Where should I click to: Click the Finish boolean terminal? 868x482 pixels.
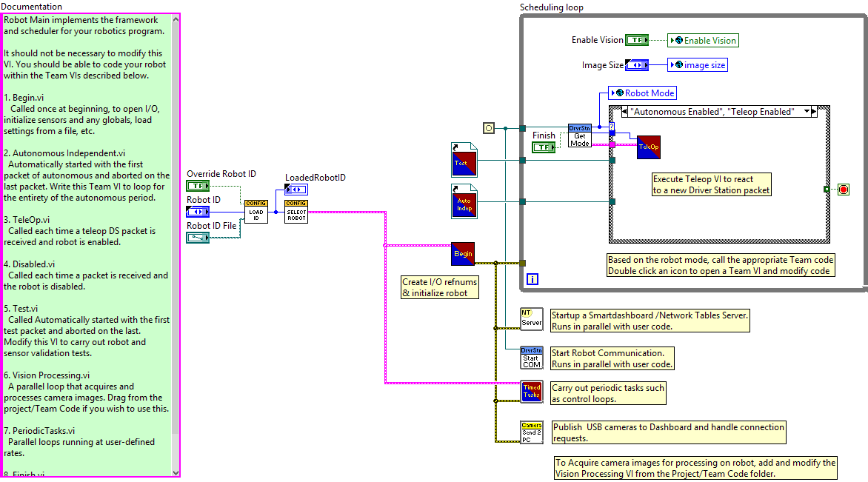pyautogui.click(x=544, y=147)
